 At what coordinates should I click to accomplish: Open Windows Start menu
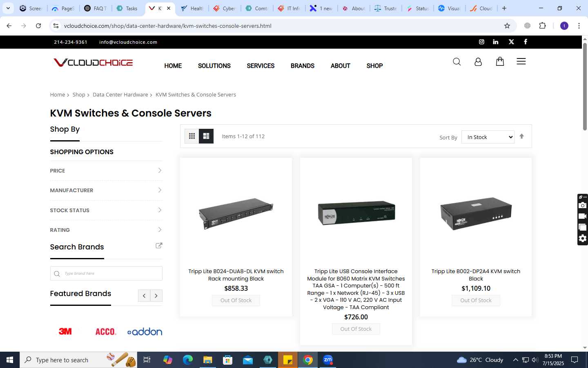pyautogui.click(x=10, y=360)
